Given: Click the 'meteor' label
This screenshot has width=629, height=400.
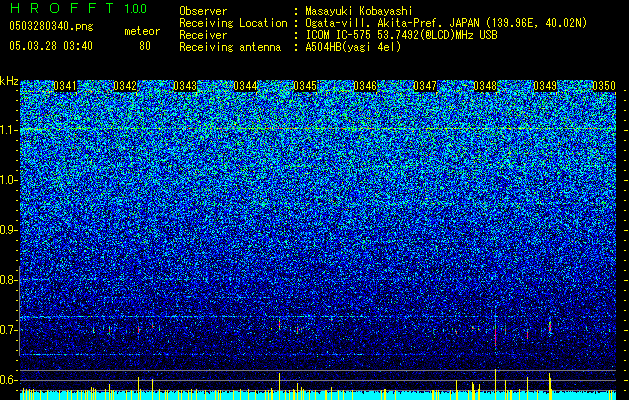Looking at the screenshot, I should coord(142,31).
